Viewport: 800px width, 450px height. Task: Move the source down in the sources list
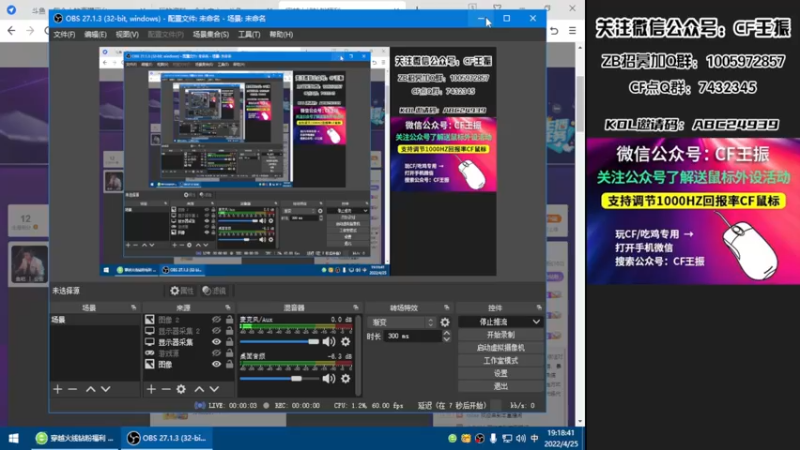click(214, 389)
